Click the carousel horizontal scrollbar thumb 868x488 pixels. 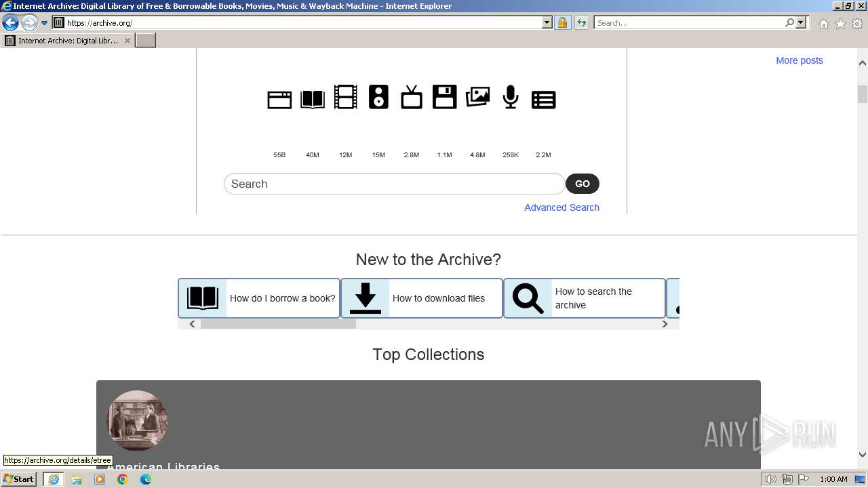point(278,324)
